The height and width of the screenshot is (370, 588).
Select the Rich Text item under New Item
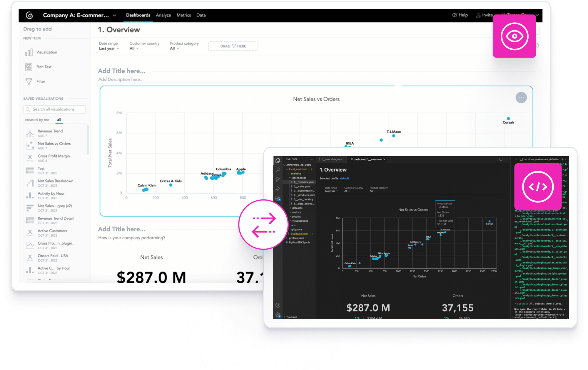(44, 67)
